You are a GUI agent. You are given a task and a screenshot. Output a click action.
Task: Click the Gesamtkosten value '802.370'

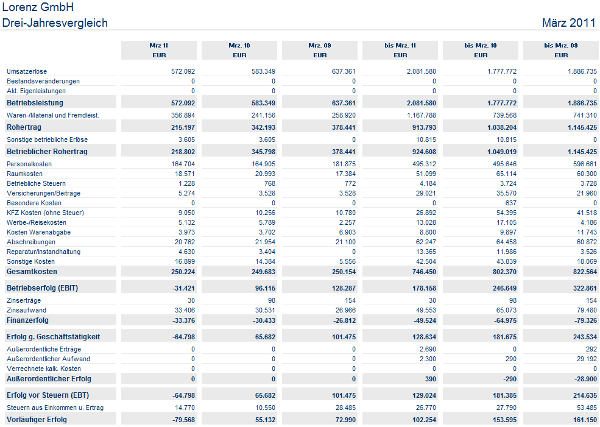click(504, 272)
